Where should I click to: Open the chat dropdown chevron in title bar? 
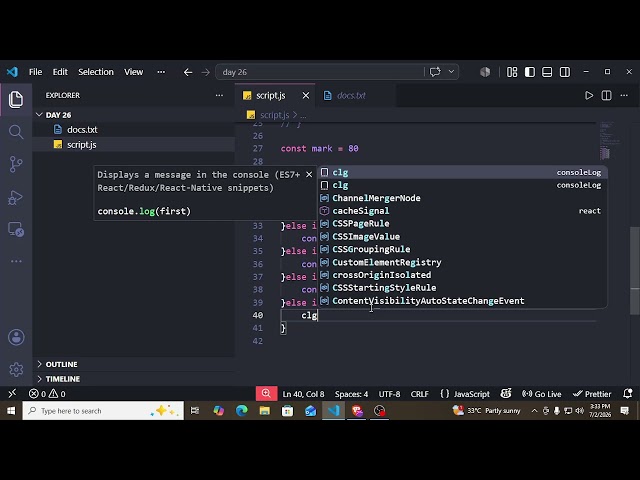451,72
